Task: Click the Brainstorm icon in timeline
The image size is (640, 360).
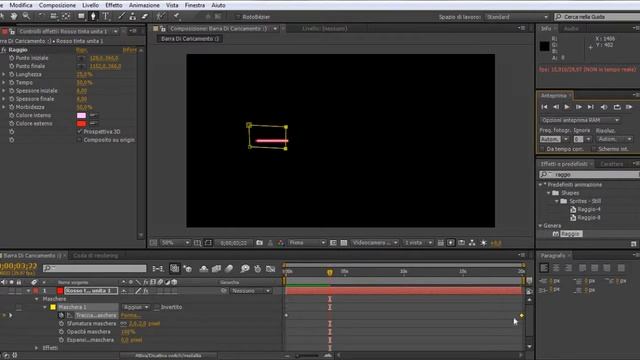Action: [244, 269]
